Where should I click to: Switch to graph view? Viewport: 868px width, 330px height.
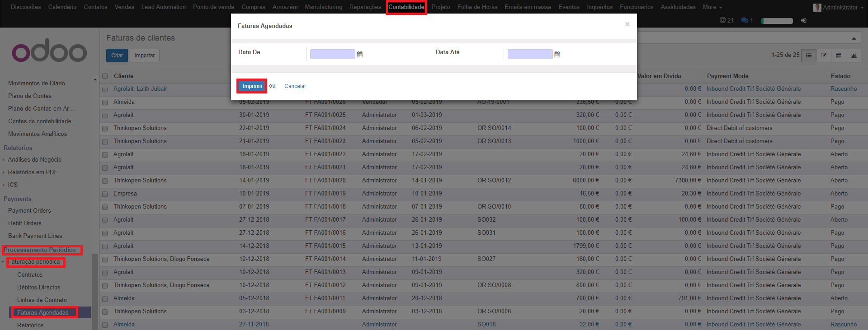pos(854,56)
